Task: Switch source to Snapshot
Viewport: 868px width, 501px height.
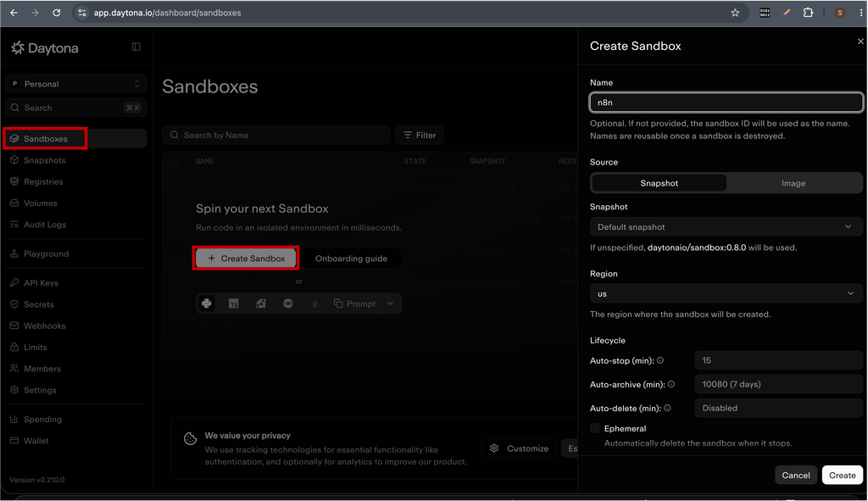Action: click(x=659, y=183)
